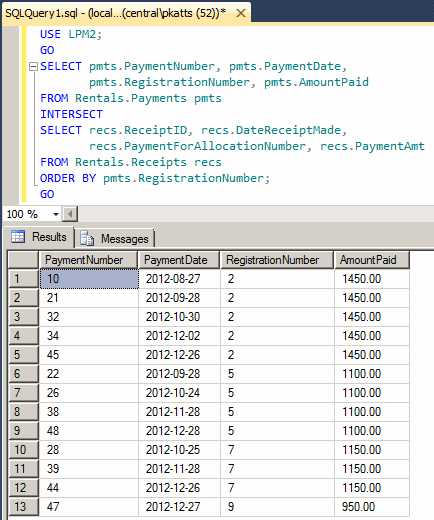Place cursor on the INTERSECT keyword

[71, 114]
